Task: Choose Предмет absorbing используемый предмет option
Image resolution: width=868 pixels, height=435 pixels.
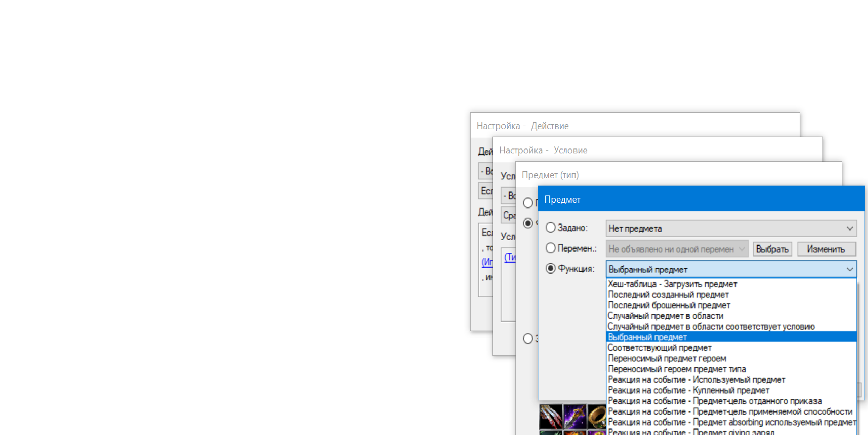Action: [x=731, y=422]
